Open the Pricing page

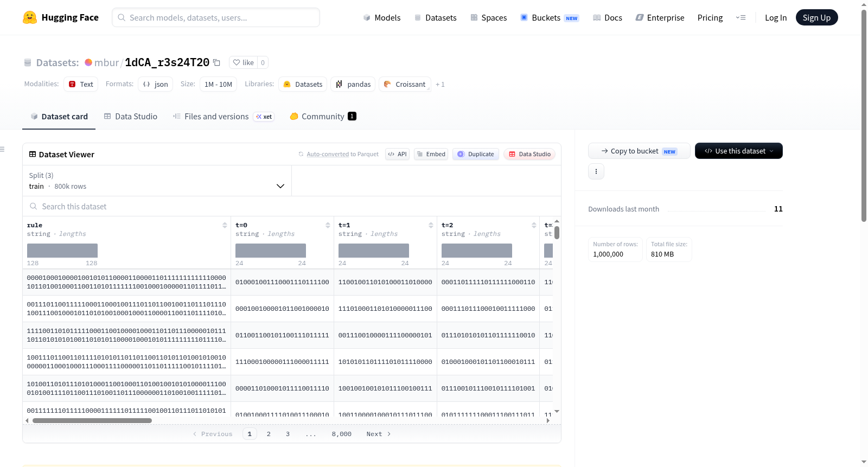click(x=710, y=17)
